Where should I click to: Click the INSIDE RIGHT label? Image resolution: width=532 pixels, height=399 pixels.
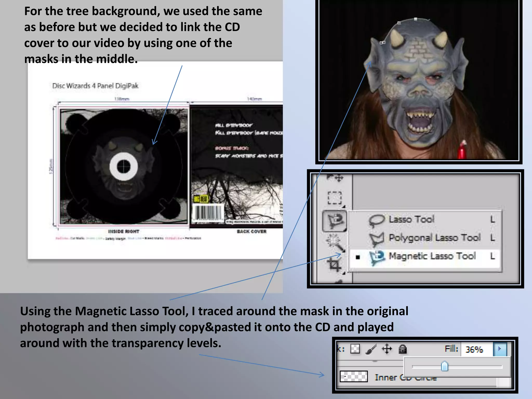point(124,231)
